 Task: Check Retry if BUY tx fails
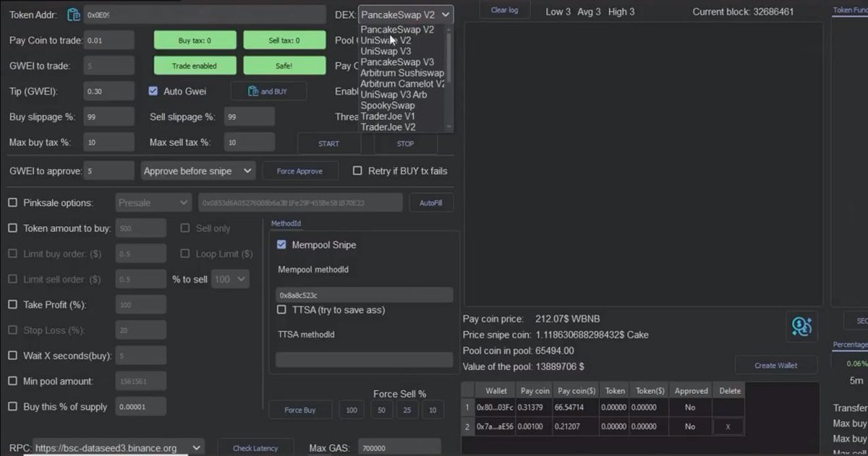(x=356, y=171)
